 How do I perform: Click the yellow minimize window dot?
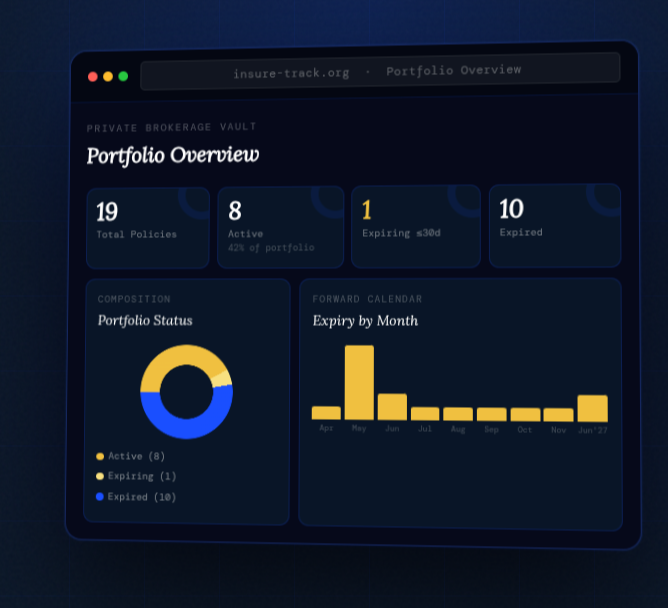pos(108,76)
